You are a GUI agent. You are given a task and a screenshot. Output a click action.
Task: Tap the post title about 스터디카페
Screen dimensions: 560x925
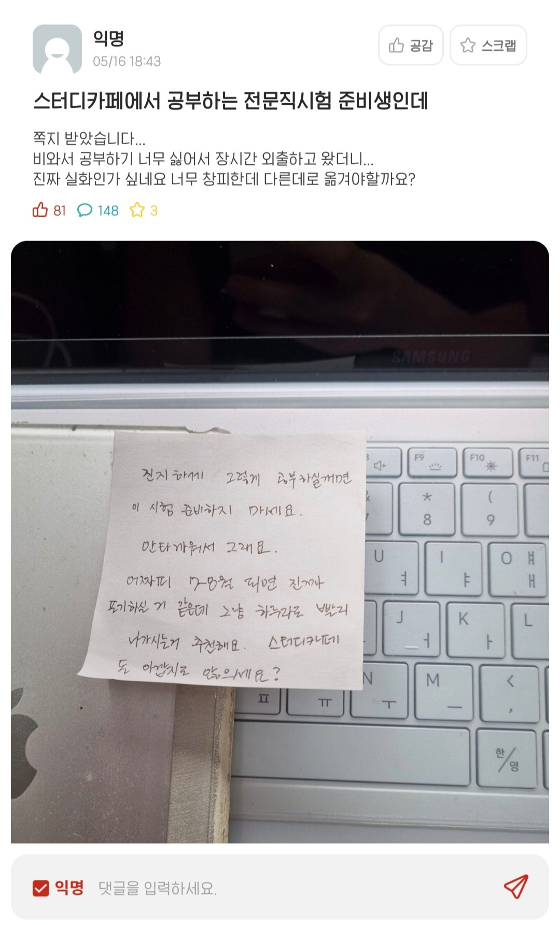pyautogui.click(x=231, y=101)
